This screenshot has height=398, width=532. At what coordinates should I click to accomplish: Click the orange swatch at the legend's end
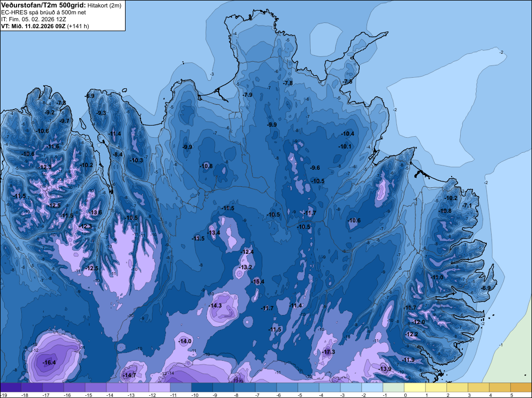[x=521, y=387]
